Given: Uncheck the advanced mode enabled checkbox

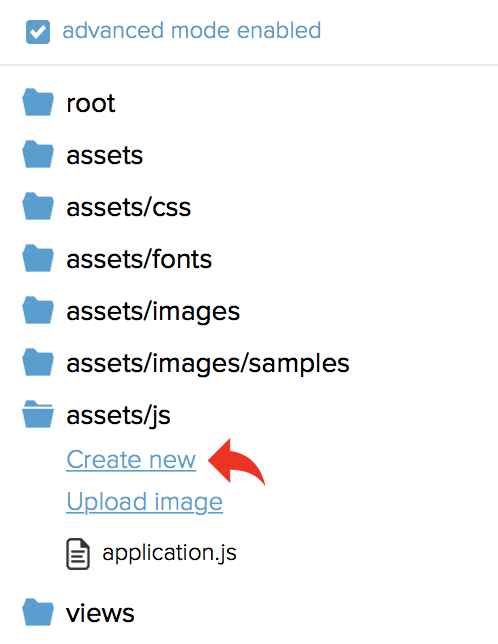Looking at the screenshot, I should click(38, 32).
